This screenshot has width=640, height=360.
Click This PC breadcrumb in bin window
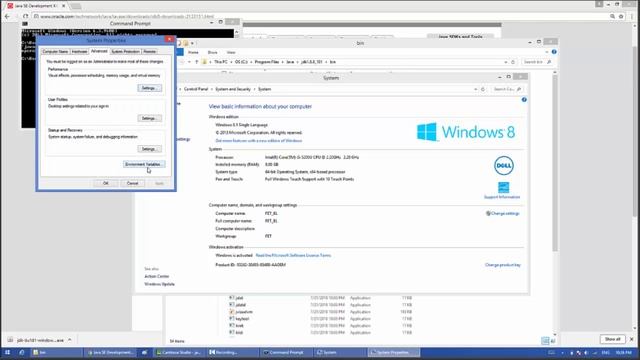tap(221, 62)
